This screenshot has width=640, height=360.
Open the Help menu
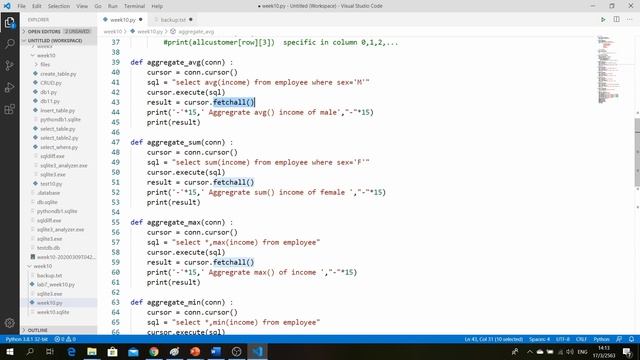(x=157, y=6)
